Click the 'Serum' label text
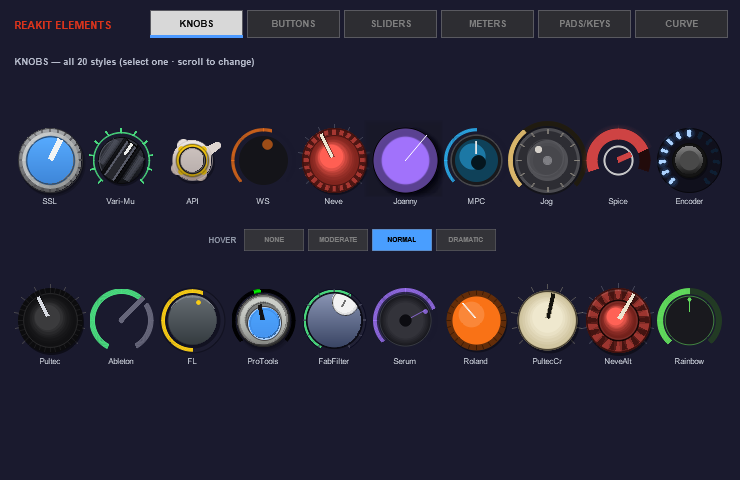Image resolution: width=740 pixels, height=480 pixels. (404, 361)
